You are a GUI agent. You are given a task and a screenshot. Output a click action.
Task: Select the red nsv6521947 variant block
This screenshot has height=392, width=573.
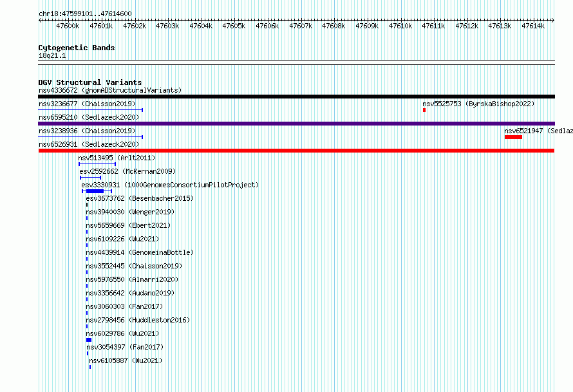click(513, 137)
